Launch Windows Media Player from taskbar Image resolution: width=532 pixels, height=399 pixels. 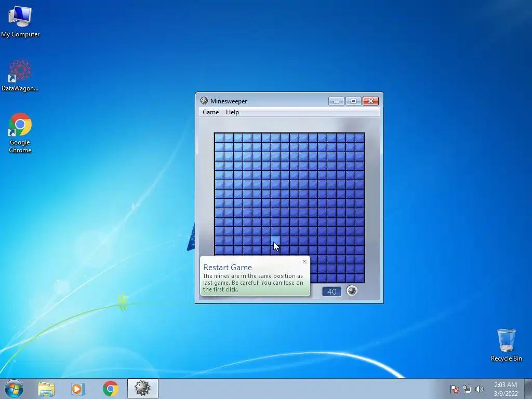pyautogui.click(x=78, y=389)
